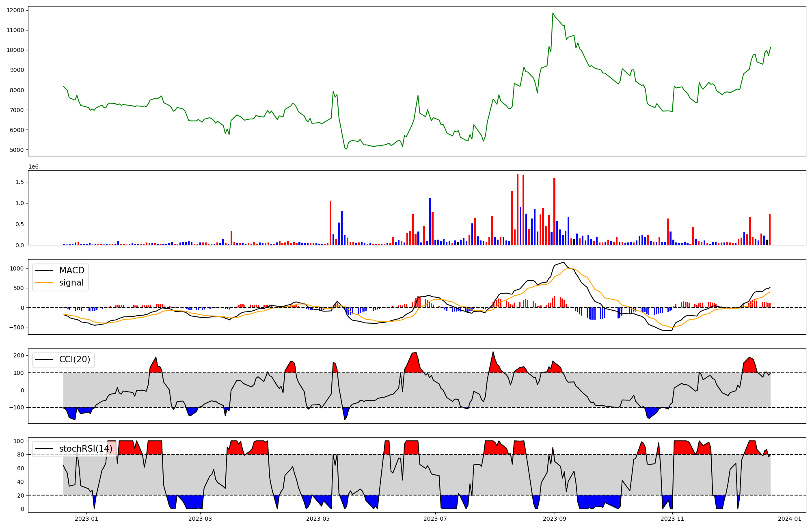The width and height of the screenshot is (812, 528).
Task: Click the 2023-07 x-axis date label
Action: tap(435, 519)
